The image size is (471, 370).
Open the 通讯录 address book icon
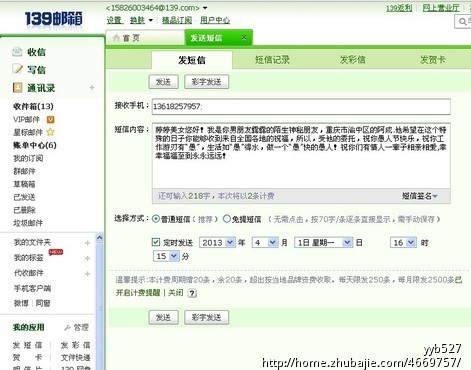pyautogui.click(x=17, y=88)
